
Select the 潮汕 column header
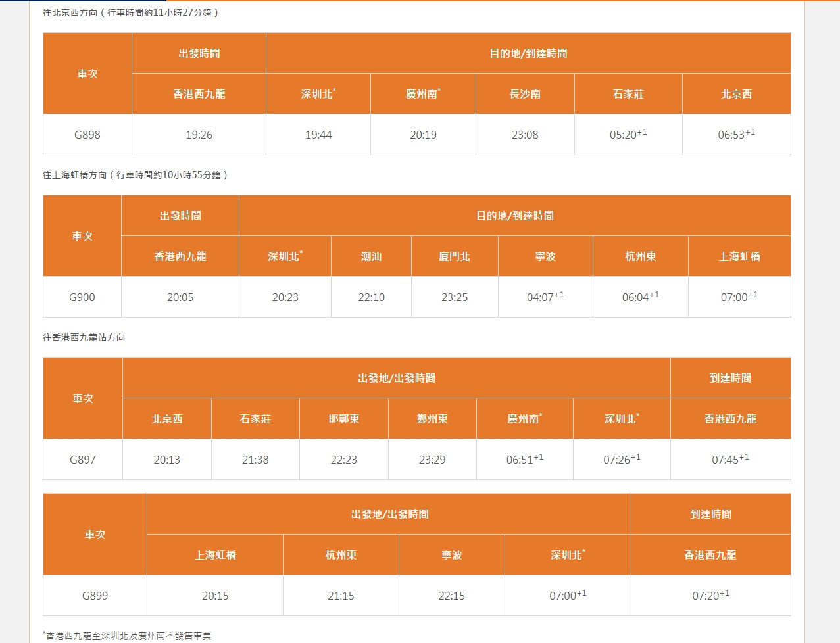371,256
